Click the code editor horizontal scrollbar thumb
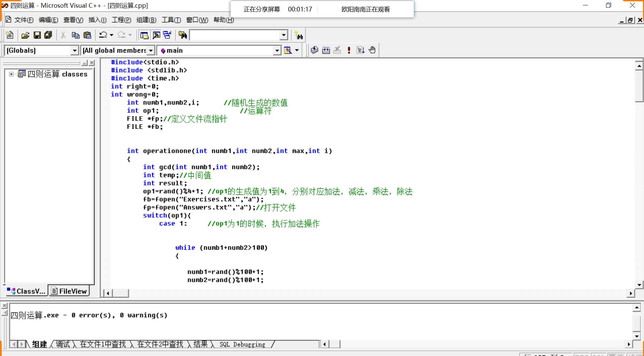 [x=121, y=293]
